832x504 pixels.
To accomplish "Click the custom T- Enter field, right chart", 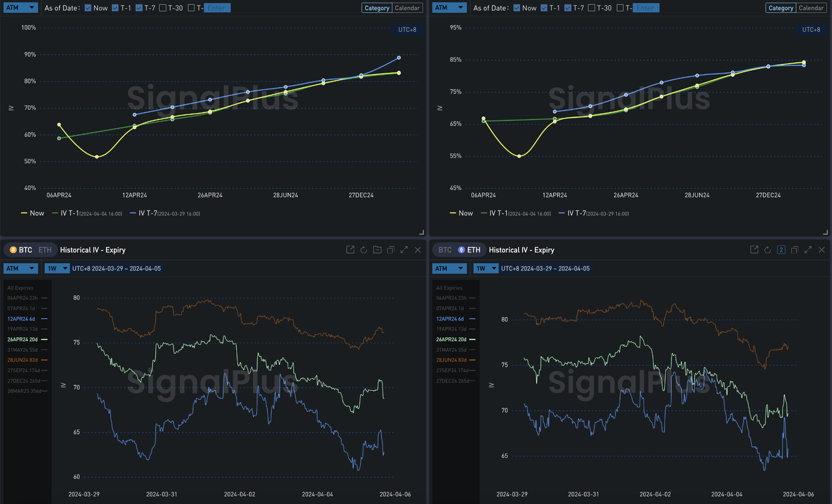I will click(645, 8).
